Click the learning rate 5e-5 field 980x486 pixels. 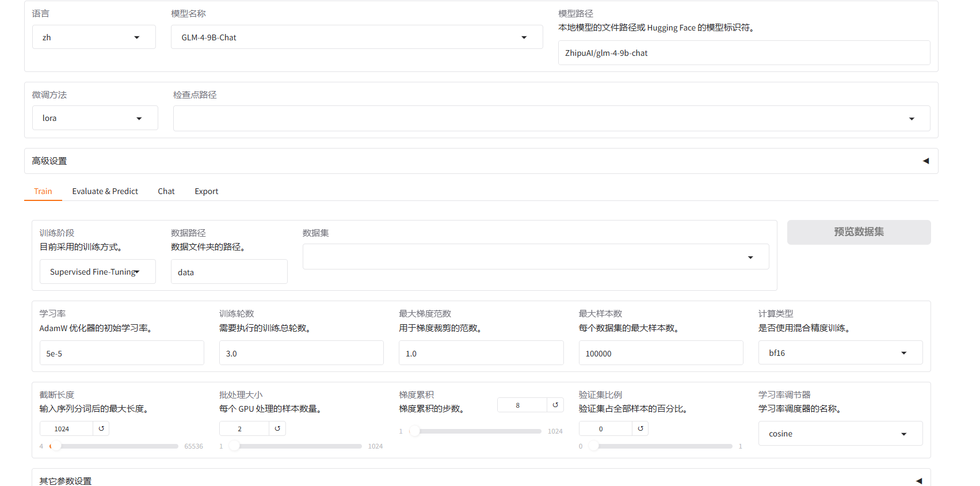point(121,353)
